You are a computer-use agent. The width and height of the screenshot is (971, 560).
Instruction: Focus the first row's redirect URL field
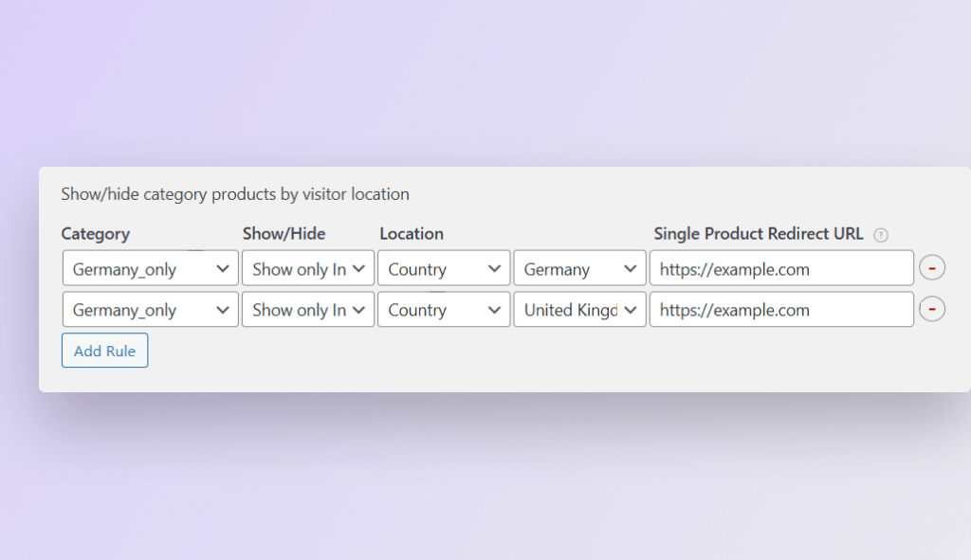[781, 269]
